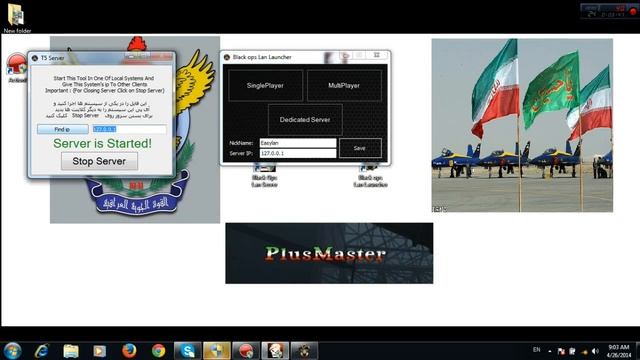
Task: Start the Dedicated Server option
Action: [305, 120]
